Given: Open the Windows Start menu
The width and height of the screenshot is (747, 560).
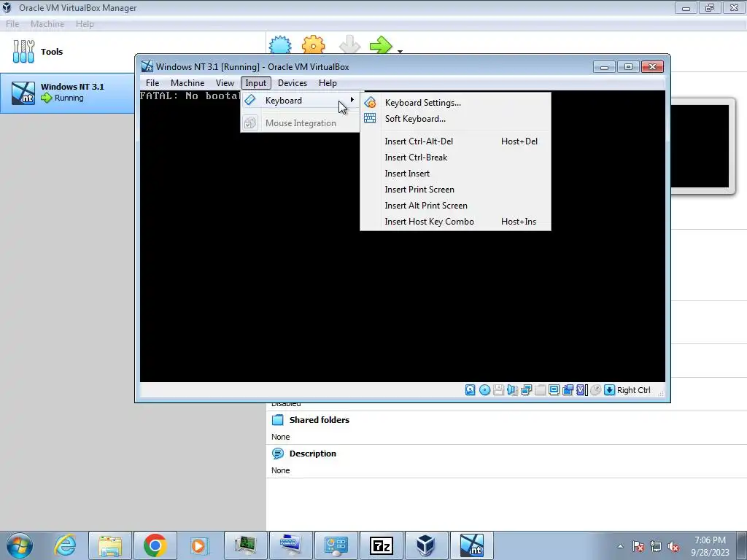Looking at the screenshot, I should tap(20, 545).
